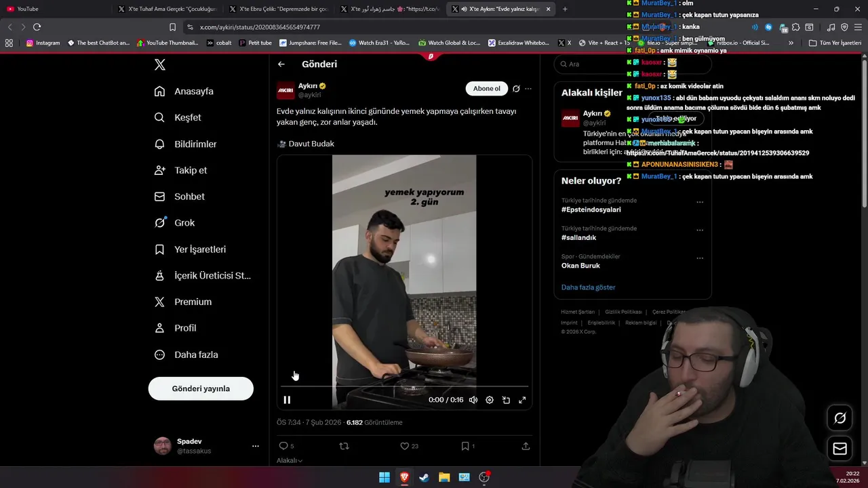Open #Epsteindosyalari trend

point(591,210)
